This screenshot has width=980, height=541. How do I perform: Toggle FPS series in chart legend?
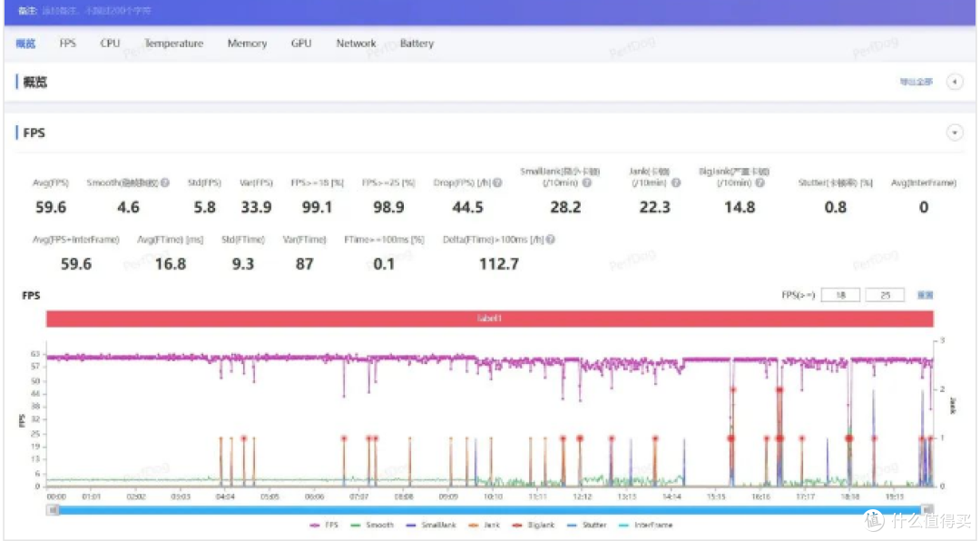coord(324,525)
